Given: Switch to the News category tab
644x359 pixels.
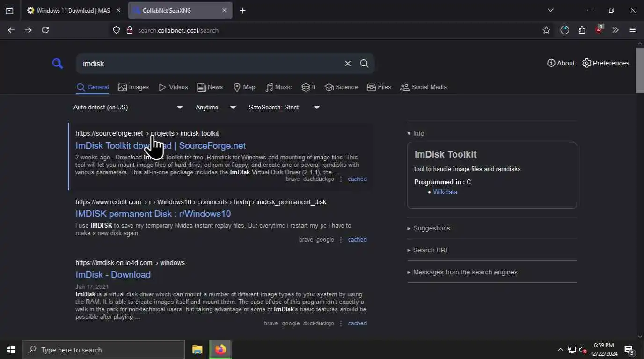Looking at the screenshot, I should point(210,87).
